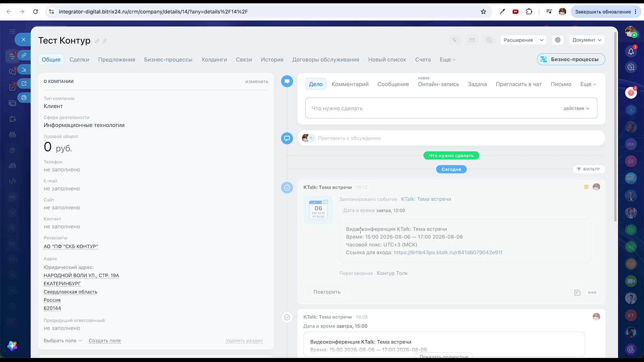This screenshot has height=362, width=644.
Task: Open the chat bubble icon in header
Action: (489, 40)
